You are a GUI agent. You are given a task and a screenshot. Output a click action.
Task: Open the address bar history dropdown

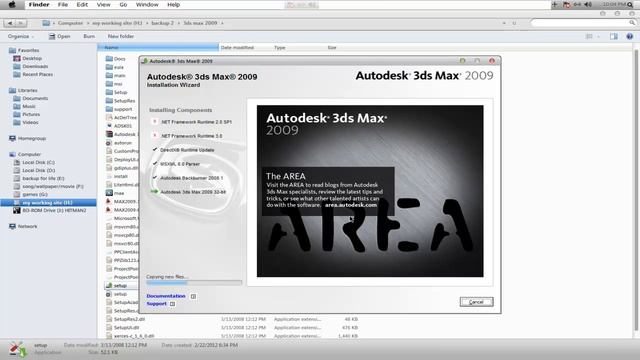504,23
